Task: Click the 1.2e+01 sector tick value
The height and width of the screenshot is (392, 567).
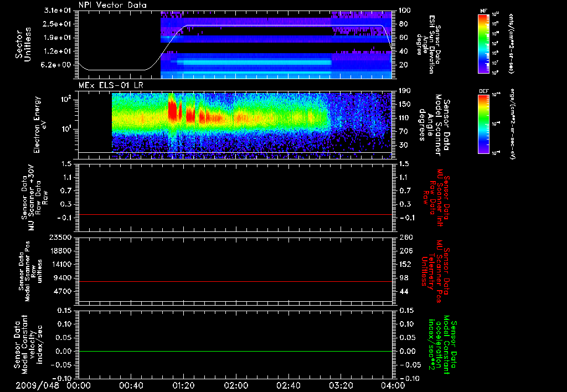Action: pyautogui.click(x=58, y=51)
